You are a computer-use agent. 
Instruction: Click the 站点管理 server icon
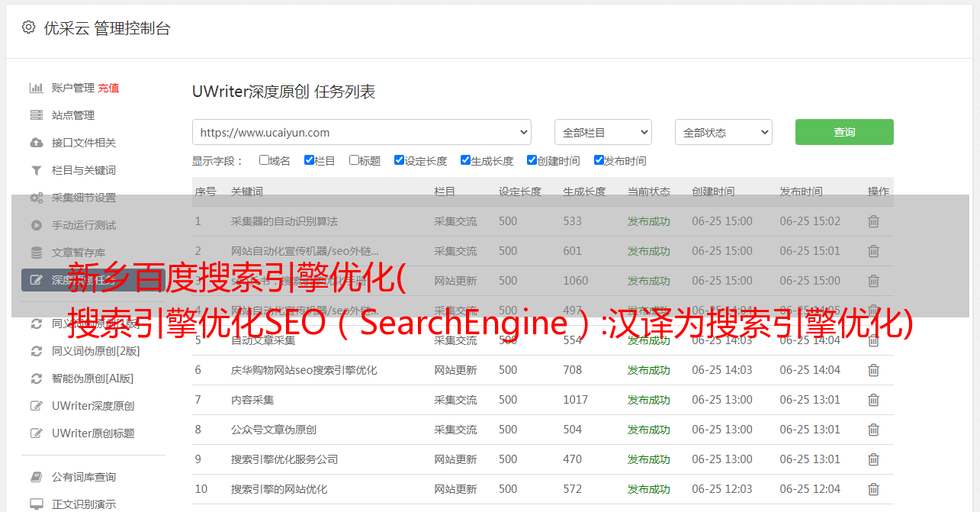coord(36,115)
